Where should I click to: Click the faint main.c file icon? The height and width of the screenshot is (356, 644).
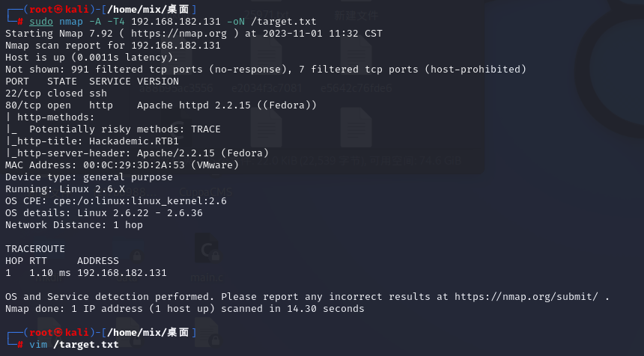coord(207,248)
